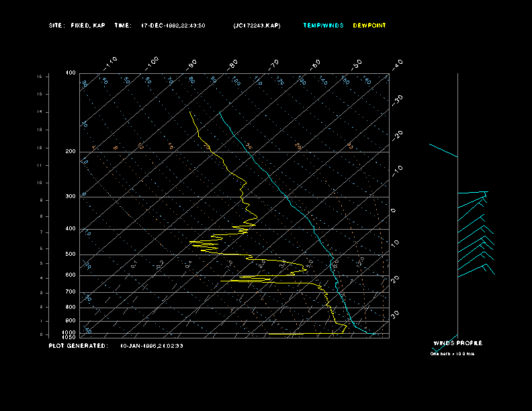This screenshot has height=411, width=532.
Task: Click the WINDS PROFILE title
Action: (x=457, y=342)
